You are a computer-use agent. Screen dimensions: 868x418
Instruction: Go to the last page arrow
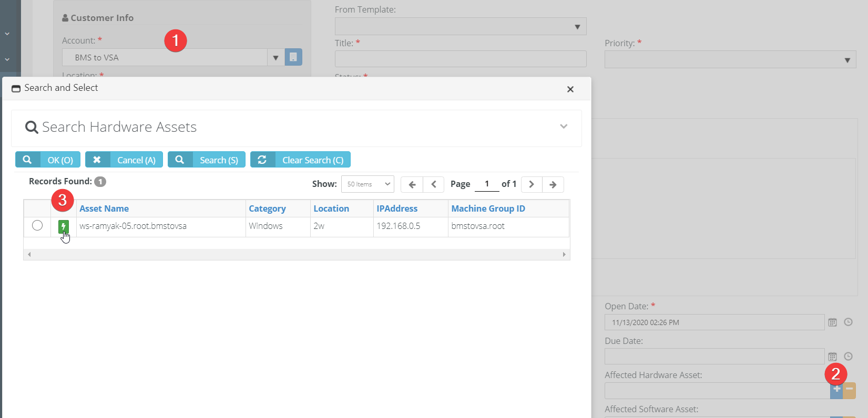[553, 184]
